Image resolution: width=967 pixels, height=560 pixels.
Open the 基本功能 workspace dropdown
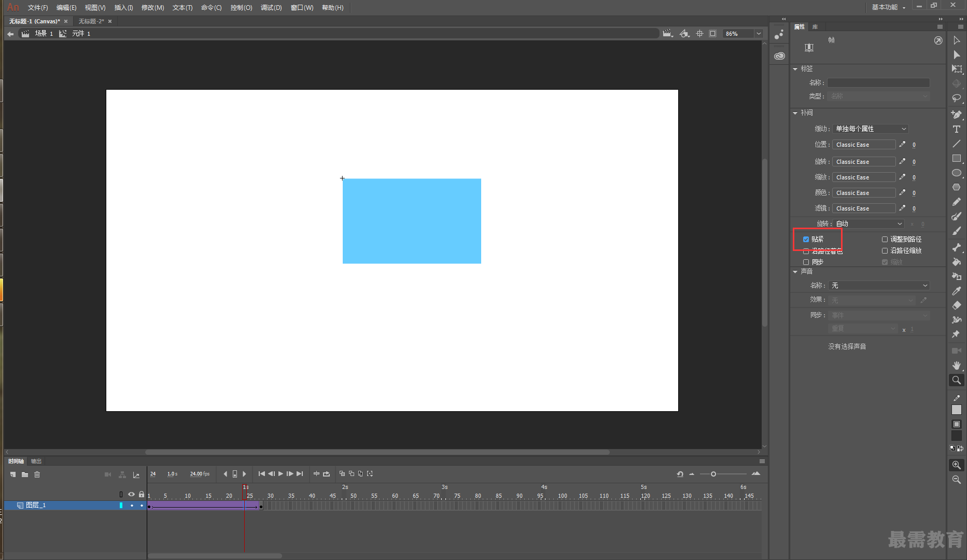tap(889, 7)
